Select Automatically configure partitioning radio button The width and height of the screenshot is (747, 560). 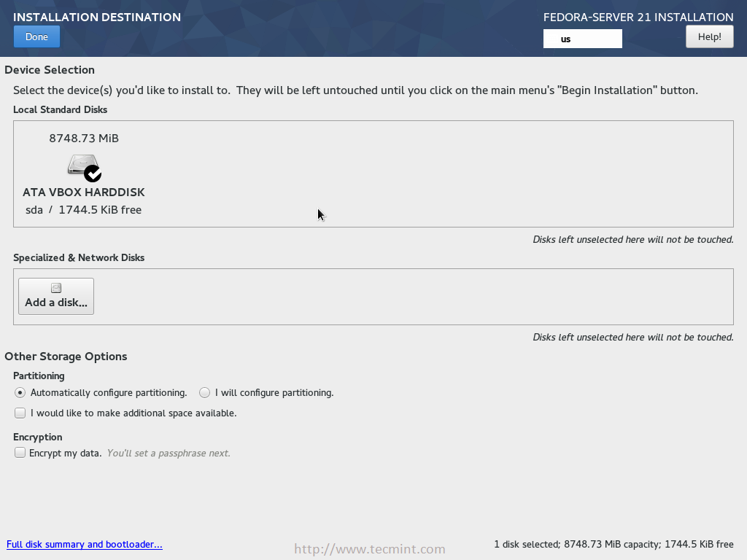tap(20, 392)
